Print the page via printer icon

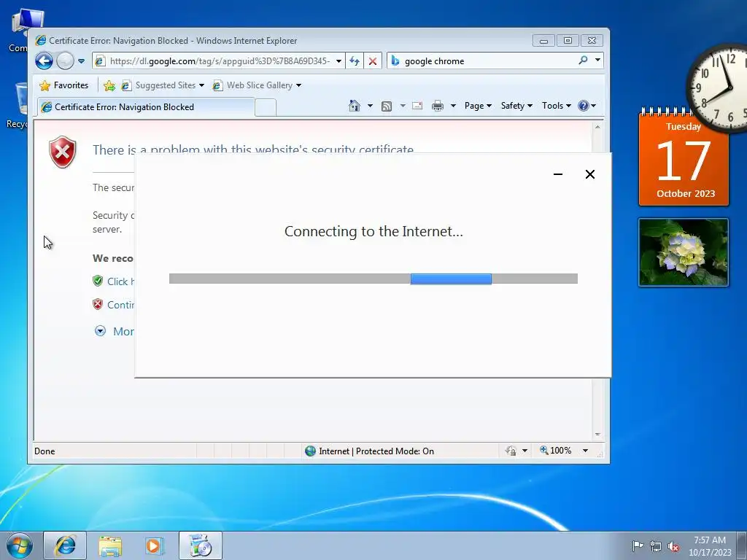click(x=438, y=106)
